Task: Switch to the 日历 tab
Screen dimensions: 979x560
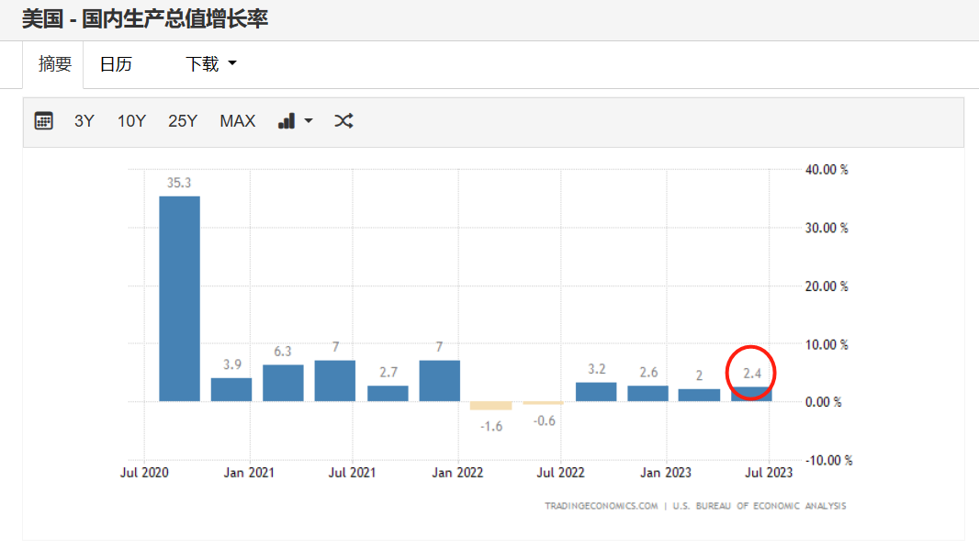Action: [x=116, y=63]
